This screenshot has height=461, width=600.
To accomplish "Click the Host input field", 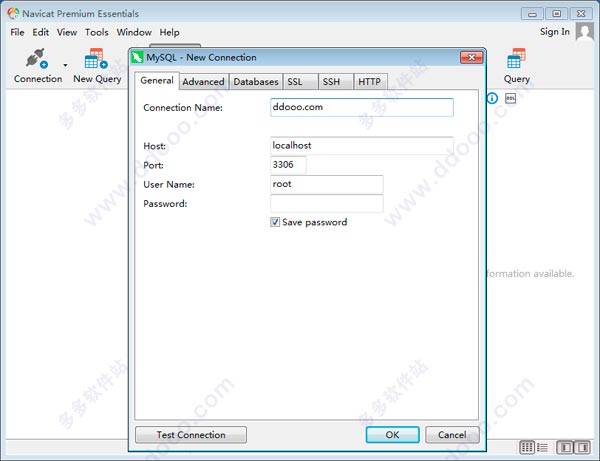I will tap(362, 146).
